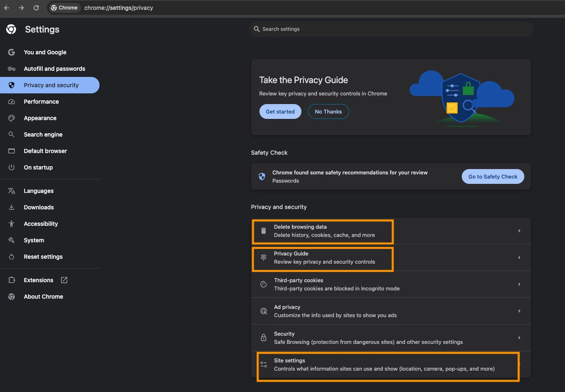The width and height of the screenshot is (565, 392).
Task: Open On startup settings
Action: pyautogui.click(x=50, y=167)
